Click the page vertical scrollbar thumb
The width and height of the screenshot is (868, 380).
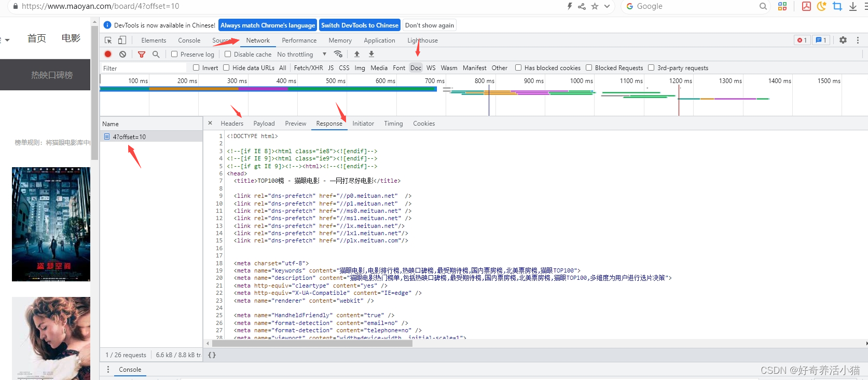(x=94, y=92)
